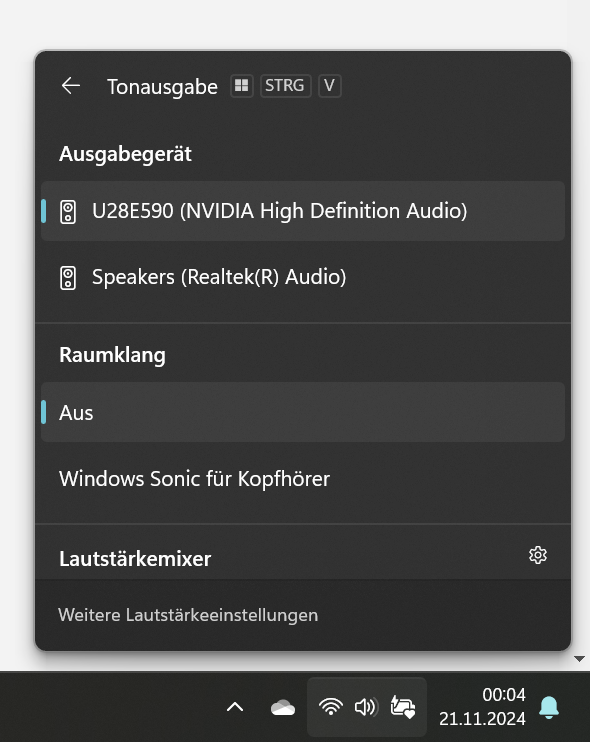Click the volume speaker icon in the taskbar
Image resolution: width=590 pixels, height=742 pixels.
[366, 707]
